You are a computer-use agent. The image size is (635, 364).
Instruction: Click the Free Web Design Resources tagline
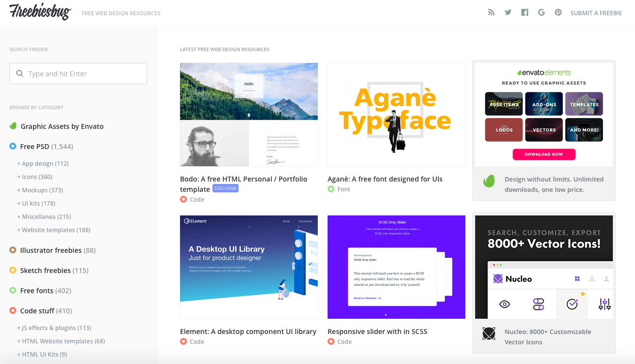pyautogui.click(x=121, y=13)
